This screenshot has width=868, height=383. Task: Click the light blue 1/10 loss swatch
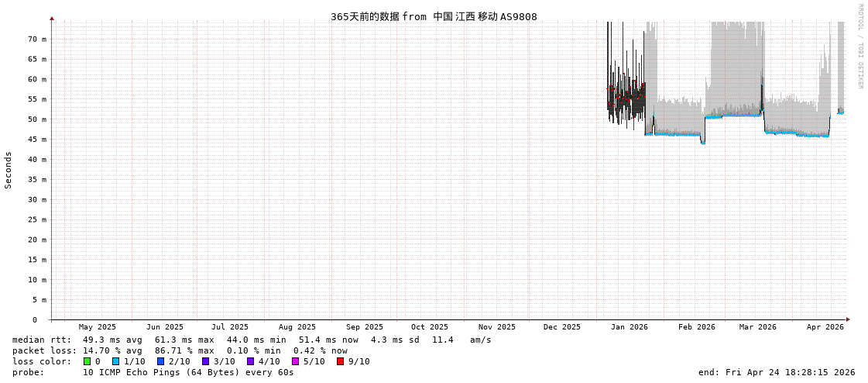pos(115,361)
